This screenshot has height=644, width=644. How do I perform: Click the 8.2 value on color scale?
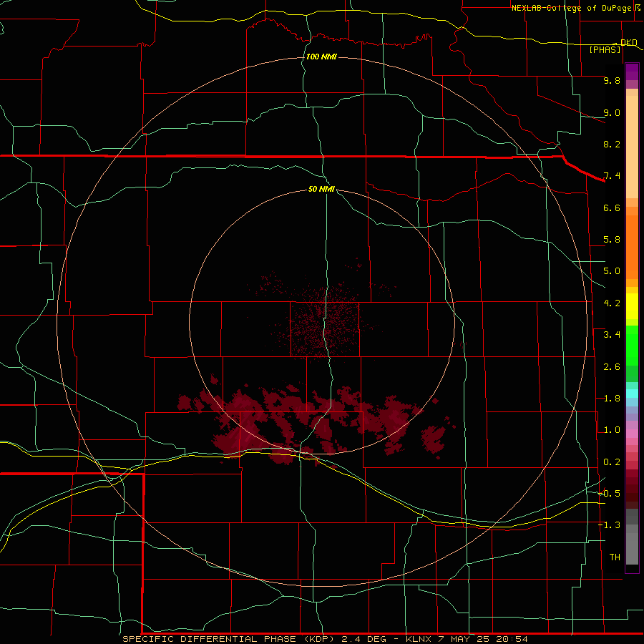pyautogui.click(x=612, y=144)
